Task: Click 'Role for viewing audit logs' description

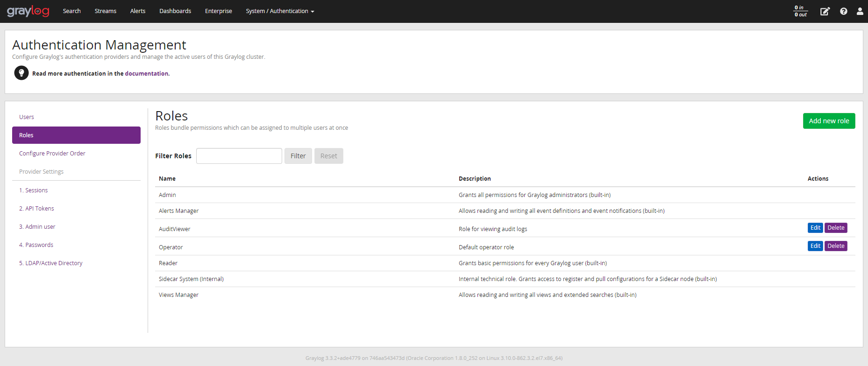Action: tap(493, 229)
